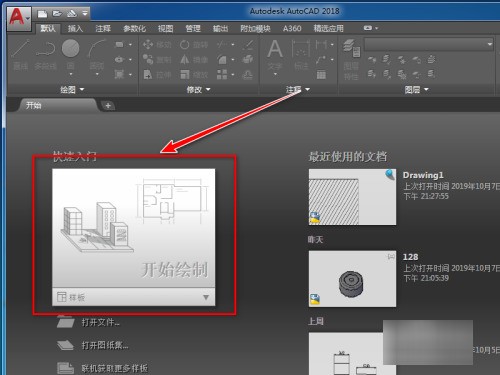
Task: Select the Copy (复制) tool
Action: click(x=157, y=60)
